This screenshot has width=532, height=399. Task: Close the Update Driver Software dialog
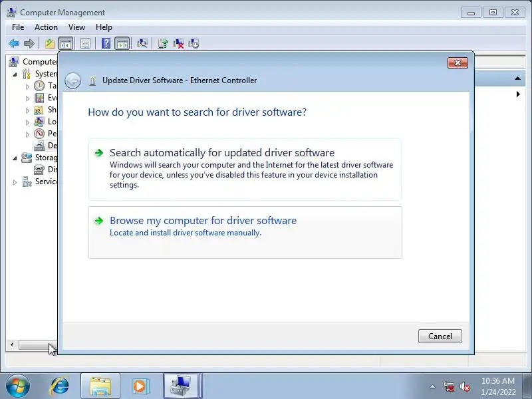tap(458, 63)
